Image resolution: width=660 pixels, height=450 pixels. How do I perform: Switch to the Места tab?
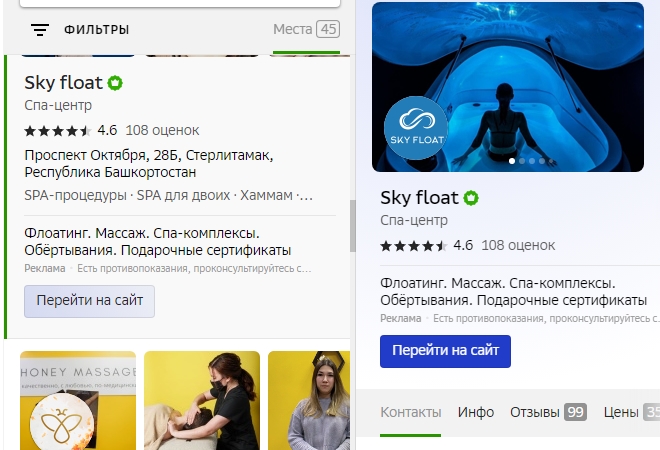[306, 30]
